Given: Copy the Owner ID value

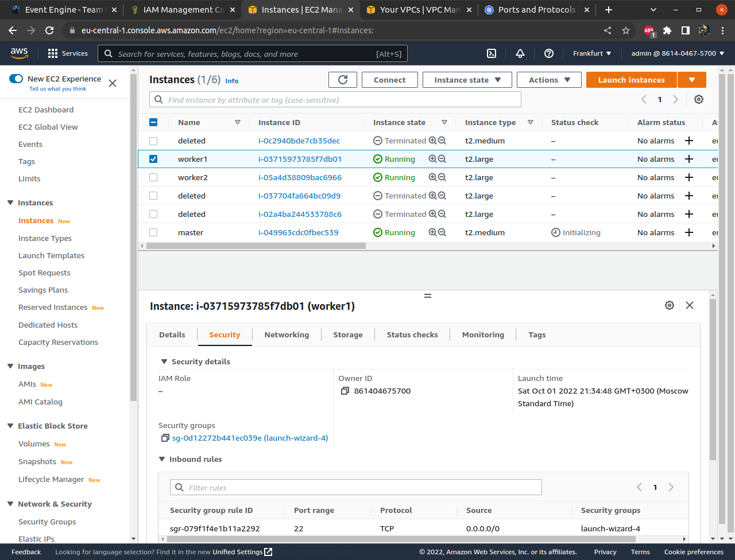Looking at the screenshot, I should click(x=345, y=391).
